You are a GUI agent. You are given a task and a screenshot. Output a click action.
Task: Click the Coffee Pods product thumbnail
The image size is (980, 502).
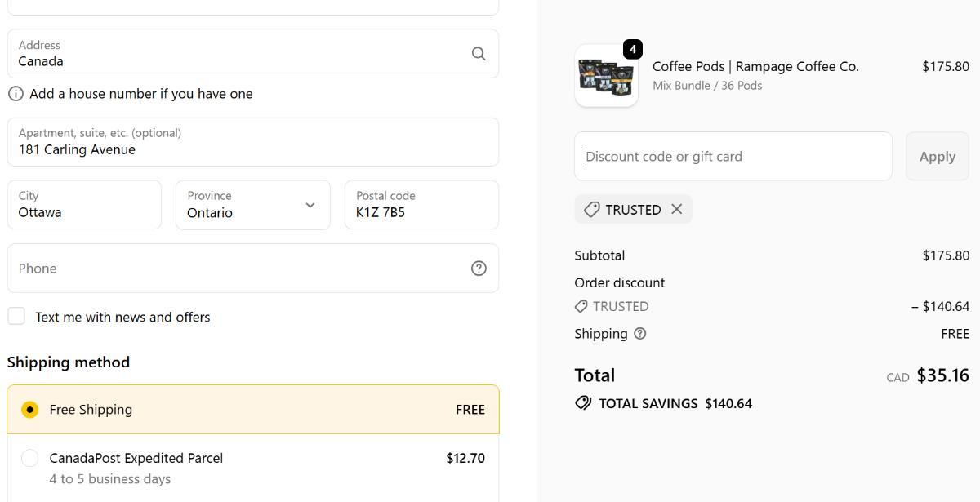[x=606, y=76]
